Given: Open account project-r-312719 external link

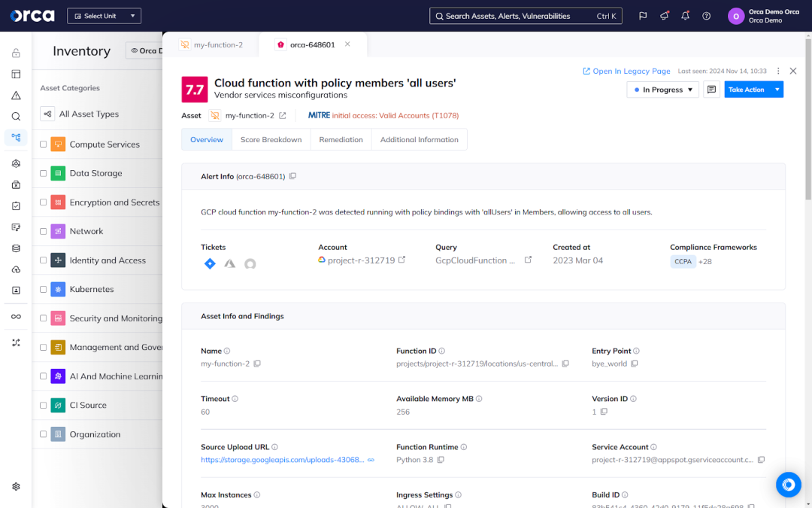Looking at the screenshot, I should (401, 260).
